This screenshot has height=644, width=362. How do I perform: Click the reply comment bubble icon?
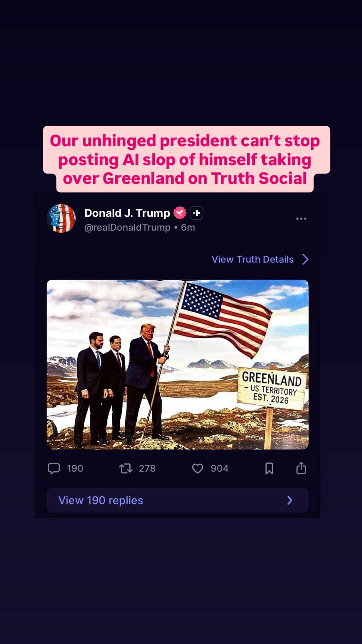tap(54, 469)
